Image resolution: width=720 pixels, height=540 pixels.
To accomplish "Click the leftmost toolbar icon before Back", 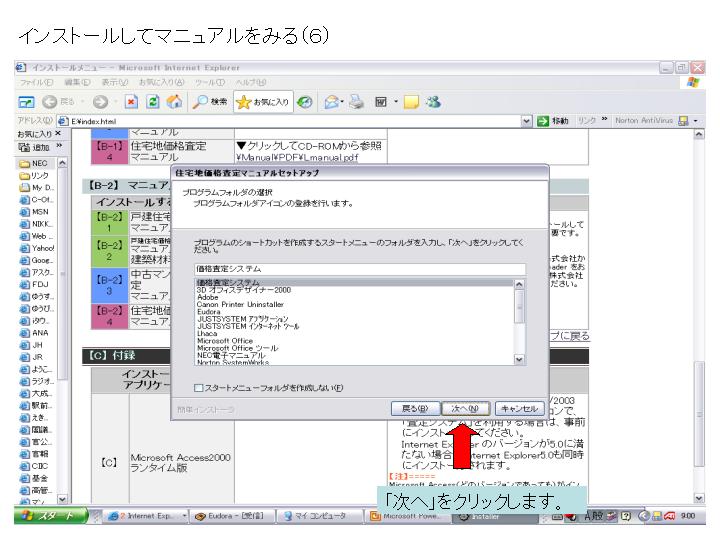I will [x=26, y=102].
